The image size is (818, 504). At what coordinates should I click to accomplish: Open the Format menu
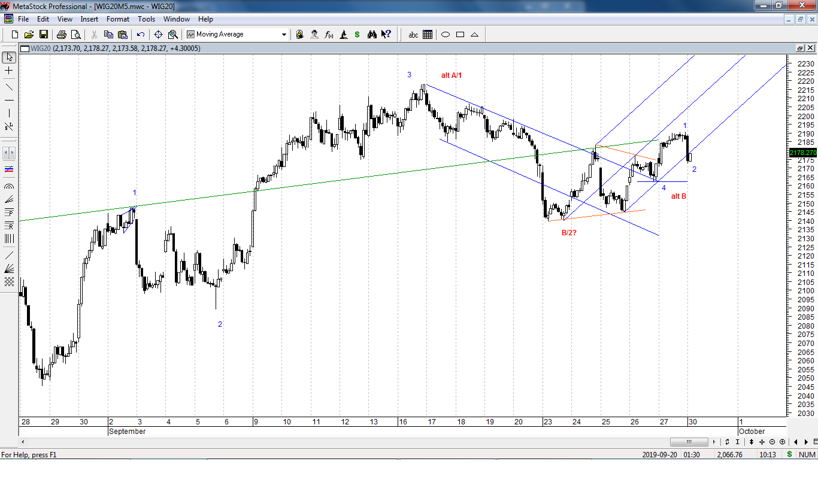(118, 19)
